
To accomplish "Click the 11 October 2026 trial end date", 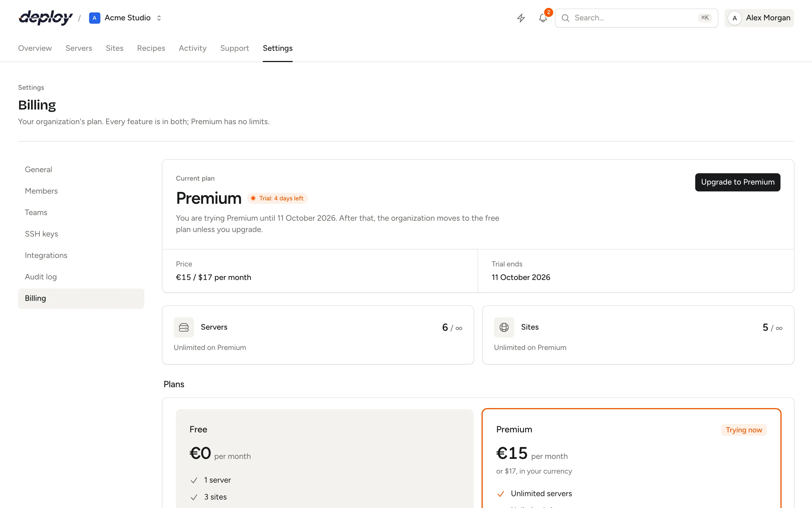I will [x=521, y=277].
